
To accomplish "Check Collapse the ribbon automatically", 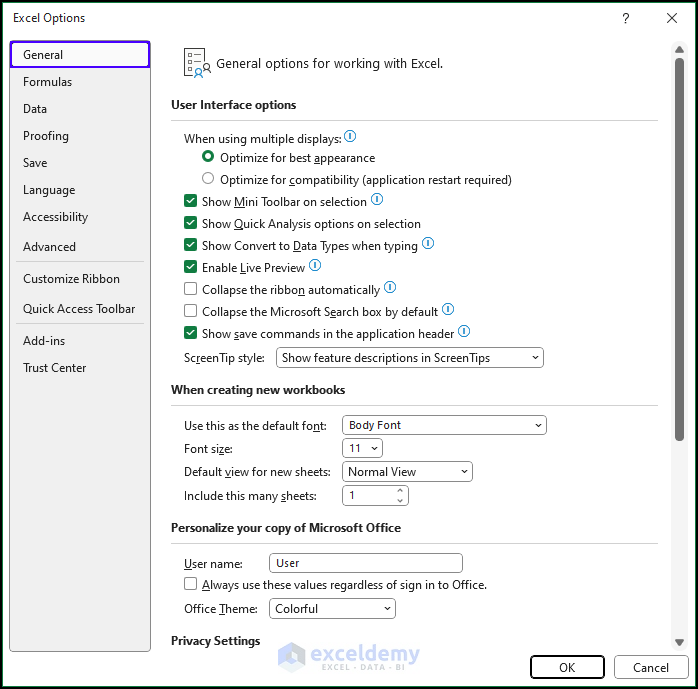I will coord(191,289).
